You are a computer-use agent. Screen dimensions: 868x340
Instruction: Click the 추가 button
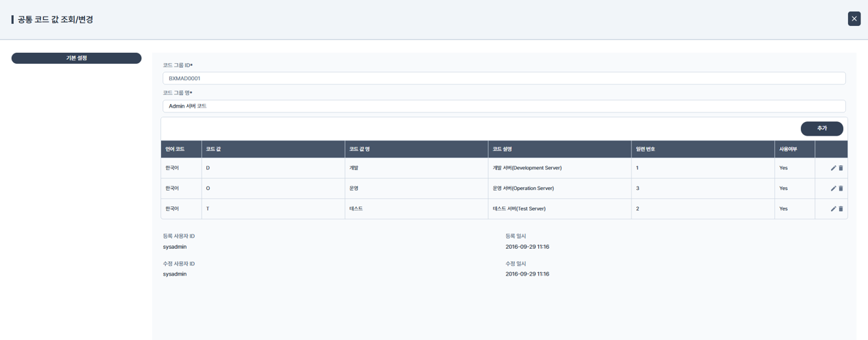tap(821, 128)
